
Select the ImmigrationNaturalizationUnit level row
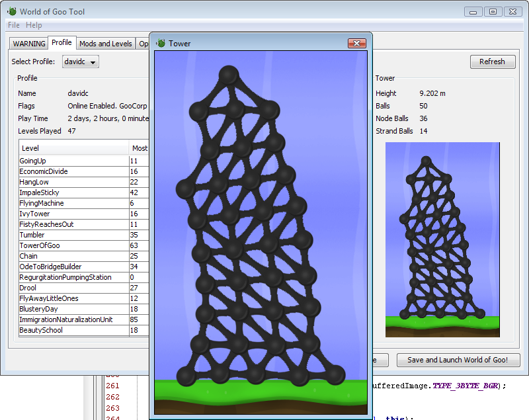[x=84, y=319]
